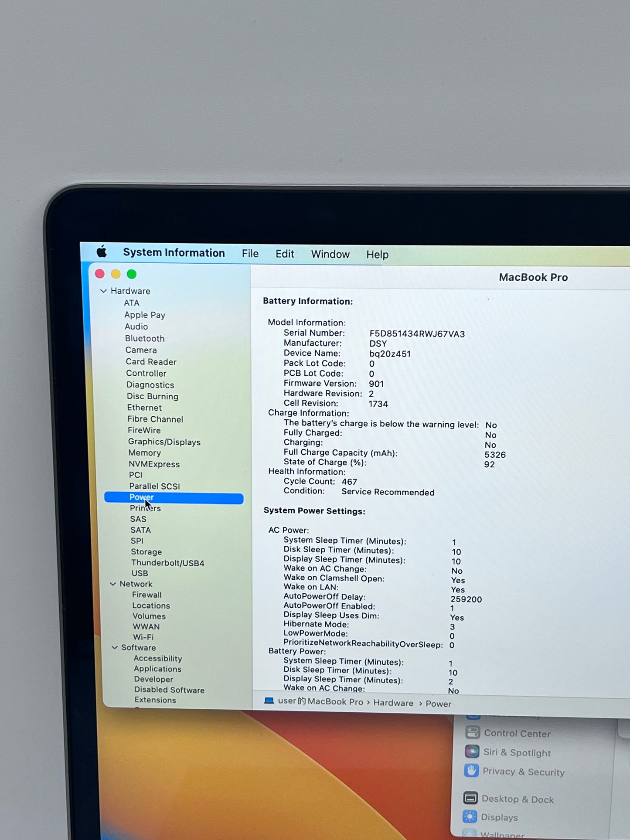Click Desktop & Dock icon in Settings
This screenshot has width=630, height=840.
tap(470, 798)
